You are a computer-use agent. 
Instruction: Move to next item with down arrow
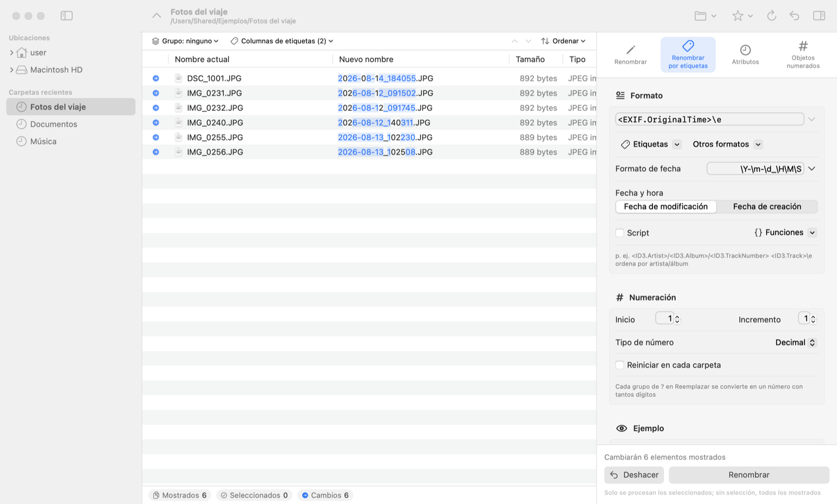tap(528, 41)
